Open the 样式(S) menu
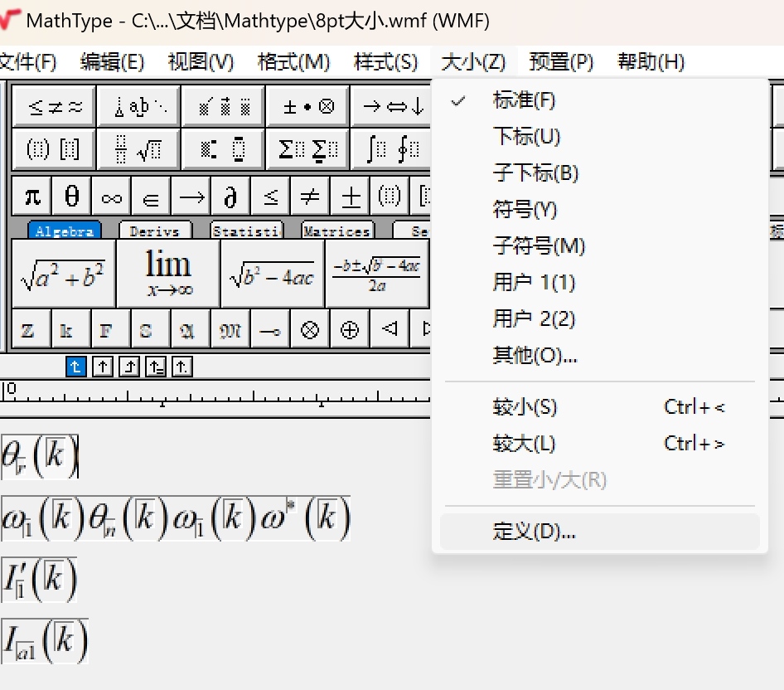 tap(386, 61)
